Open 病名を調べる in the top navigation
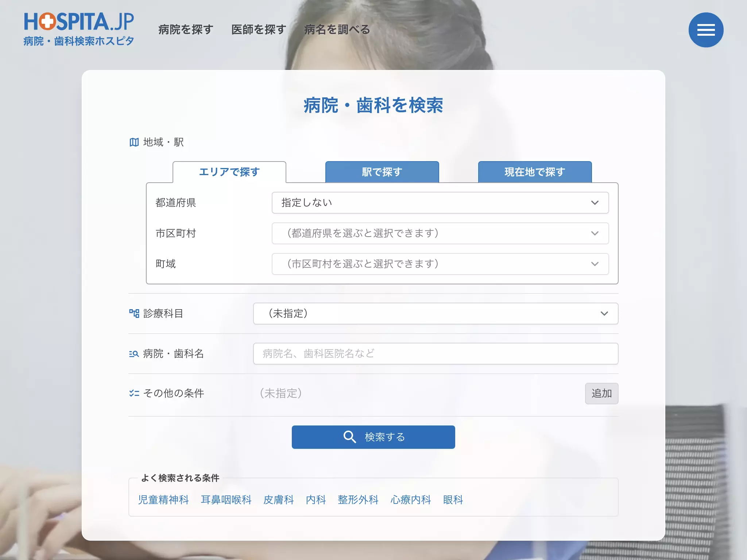 coord(337,30)
